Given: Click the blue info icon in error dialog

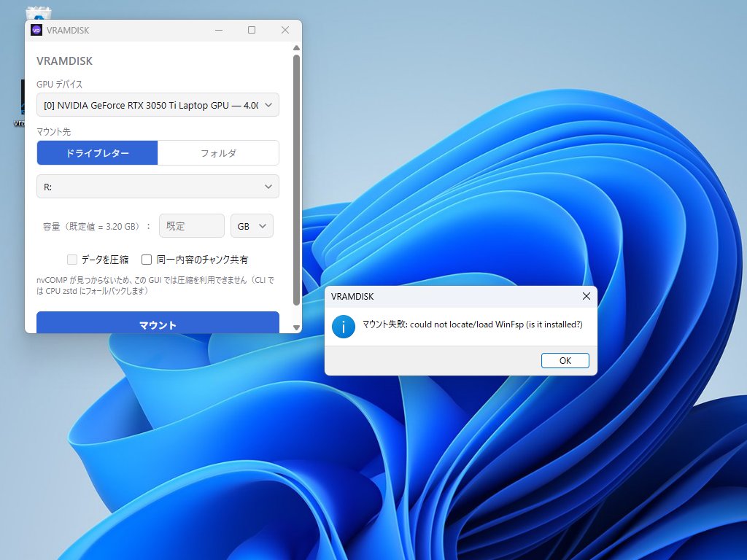Looking at the screenshot, I should click(344, 327).
